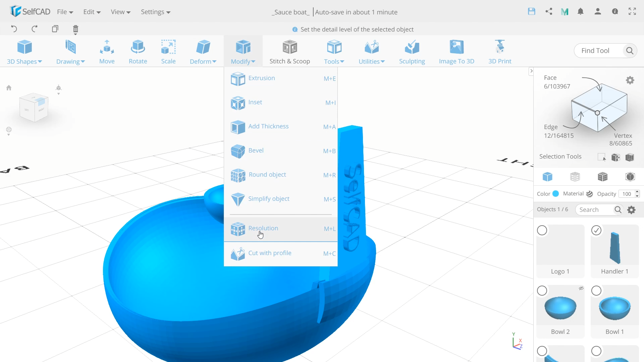Open Stitch & Scoop tool
The width and height of the screenshot is (644, 362).
pyautogui.click(x=290, y=52)
